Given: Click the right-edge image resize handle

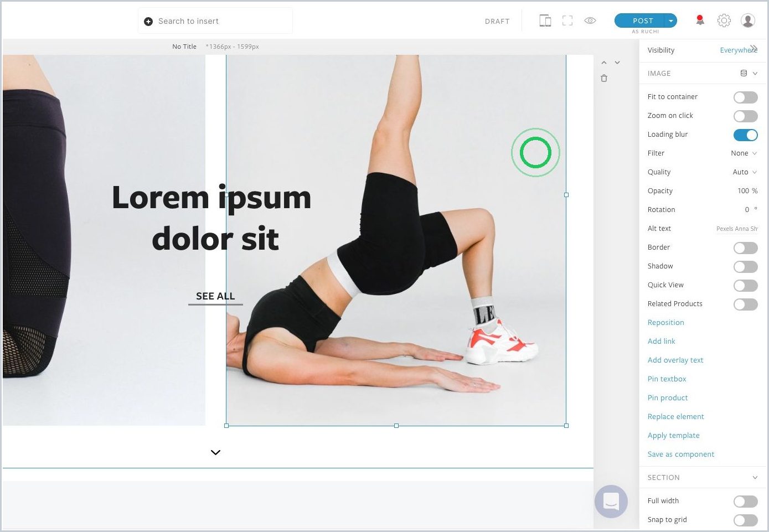Looking at the screenshot, I should [x=566, y=195].
